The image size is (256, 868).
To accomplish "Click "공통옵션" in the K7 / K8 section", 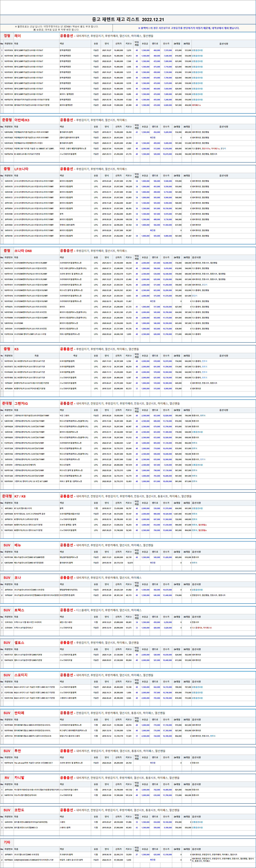I will pyautogui.click(x=66, y=496).
